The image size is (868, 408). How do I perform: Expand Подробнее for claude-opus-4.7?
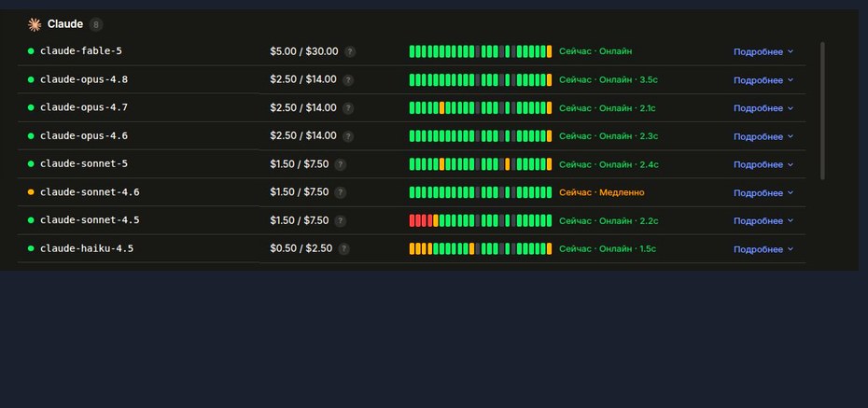pos(763,108)
